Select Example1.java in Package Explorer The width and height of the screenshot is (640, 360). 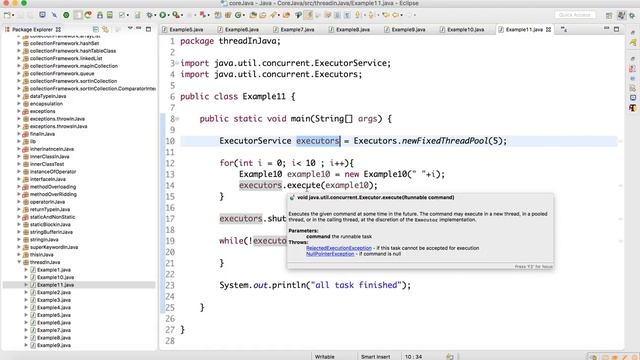[x=54, y=269]
